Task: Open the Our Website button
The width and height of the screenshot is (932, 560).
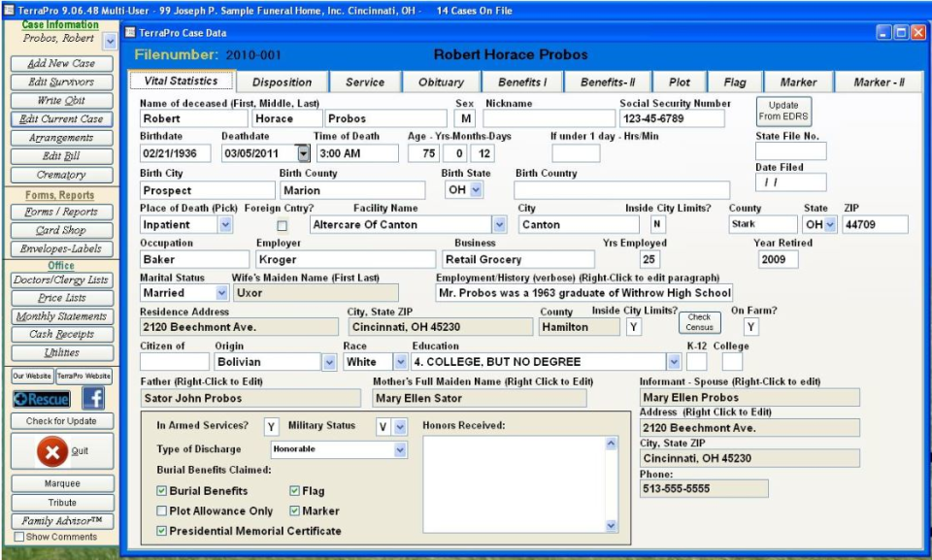Action: 33,377
